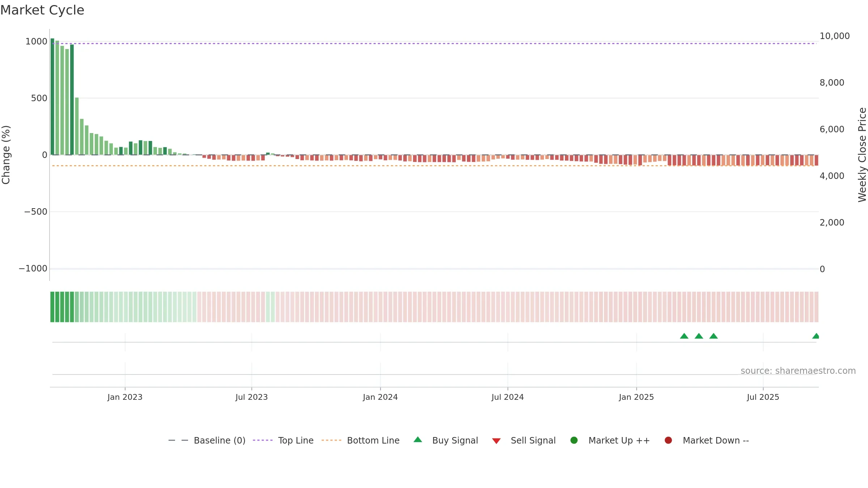This screenshot has width=868, height=488.
Task: Click the −500 tick on the left axis
Action: 35,212
